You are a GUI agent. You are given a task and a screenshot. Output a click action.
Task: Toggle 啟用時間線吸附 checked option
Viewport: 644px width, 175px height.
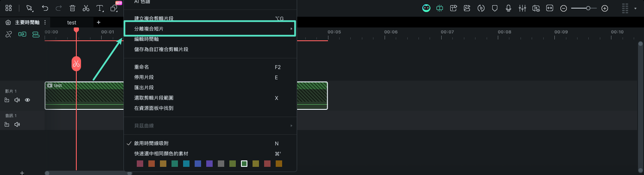pos(154,143)
